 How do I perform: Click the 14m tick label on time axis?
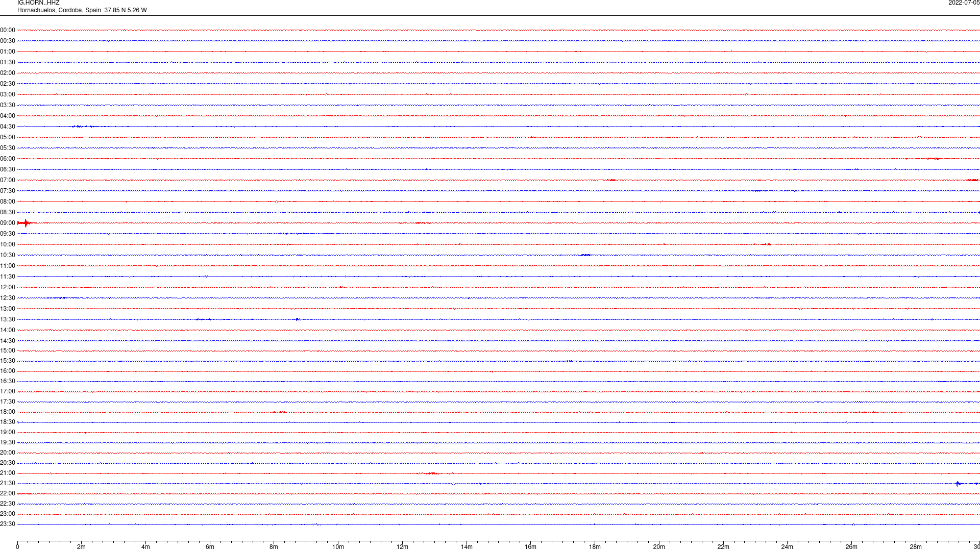pos(467,547)
